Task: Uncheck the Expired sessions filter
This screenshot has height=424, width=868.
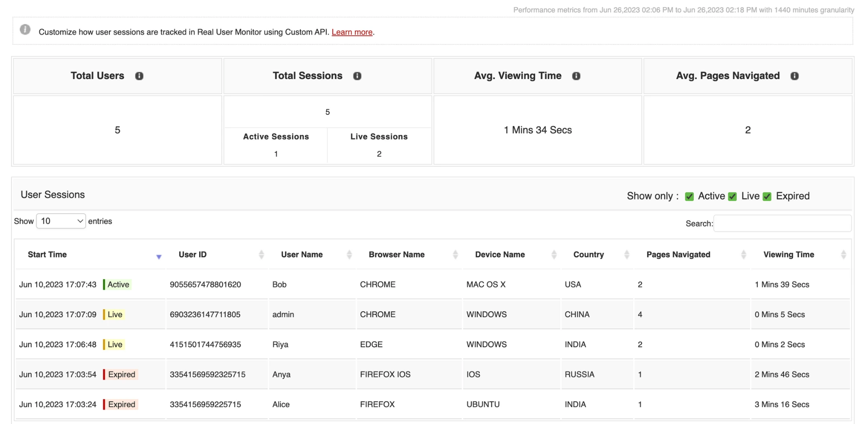Action: (x=767, y=196)
